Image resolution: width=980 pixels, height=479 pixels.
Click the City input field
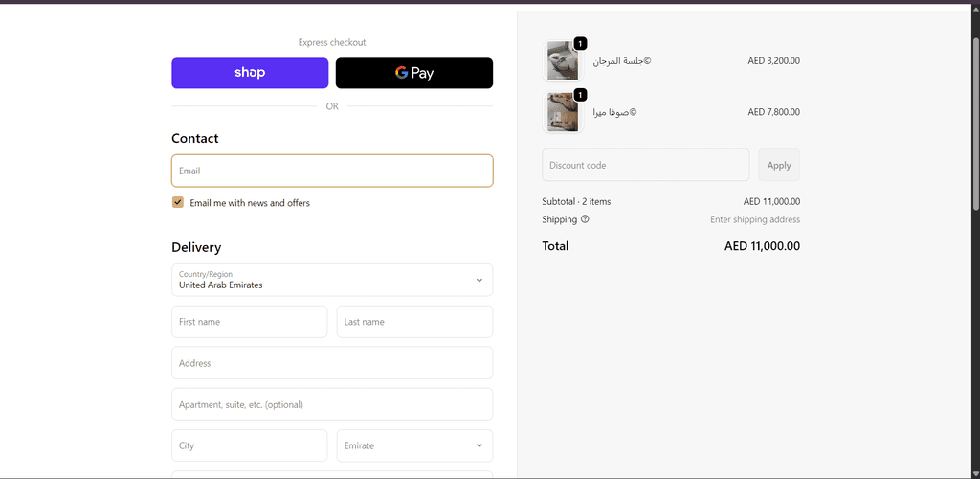[x=250, y=445]
